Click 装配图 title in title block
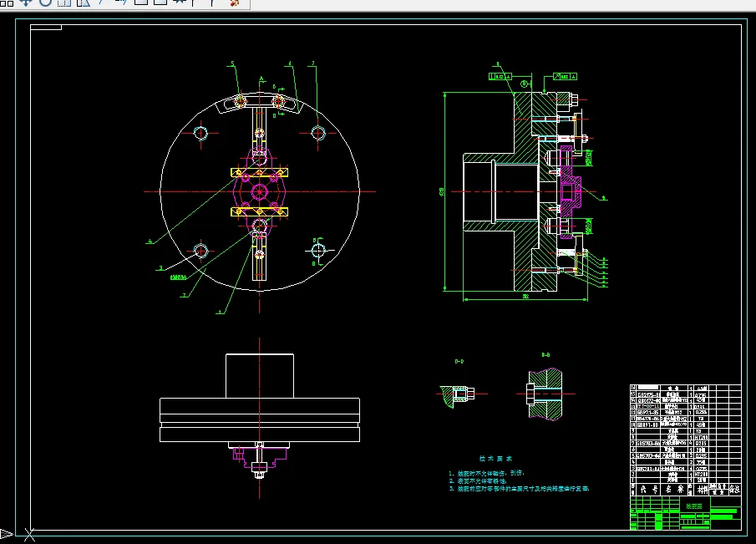756x544 pixels. coord(694,506)
